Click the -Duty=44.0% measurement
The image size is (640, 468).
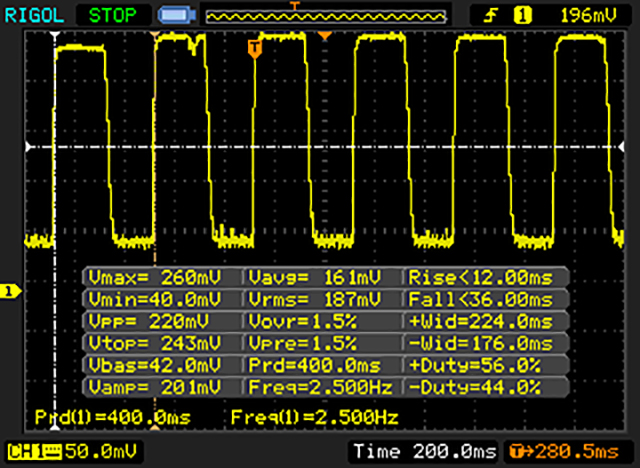pyautogui.click(x=475, y=387)
